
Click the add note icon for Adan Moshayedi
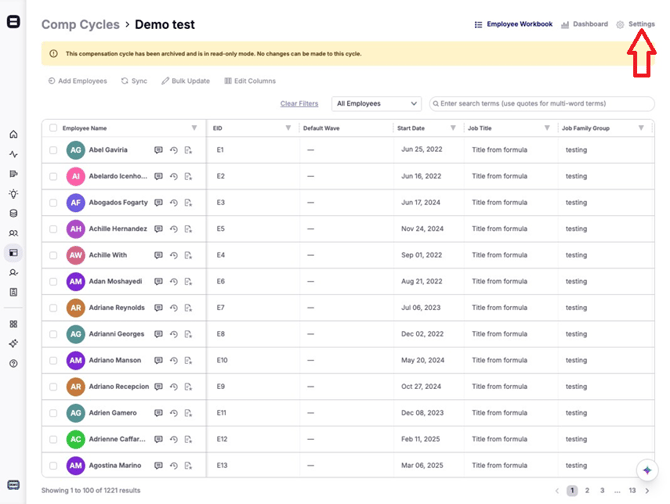tap(188, 282)
